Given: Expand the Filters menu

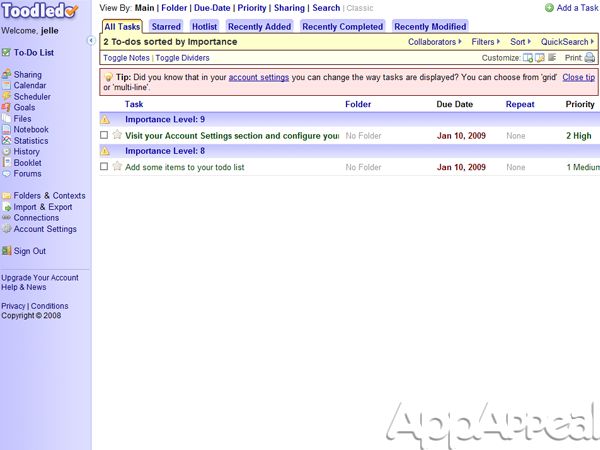Looking at the screenshot, I should point(486,42).
